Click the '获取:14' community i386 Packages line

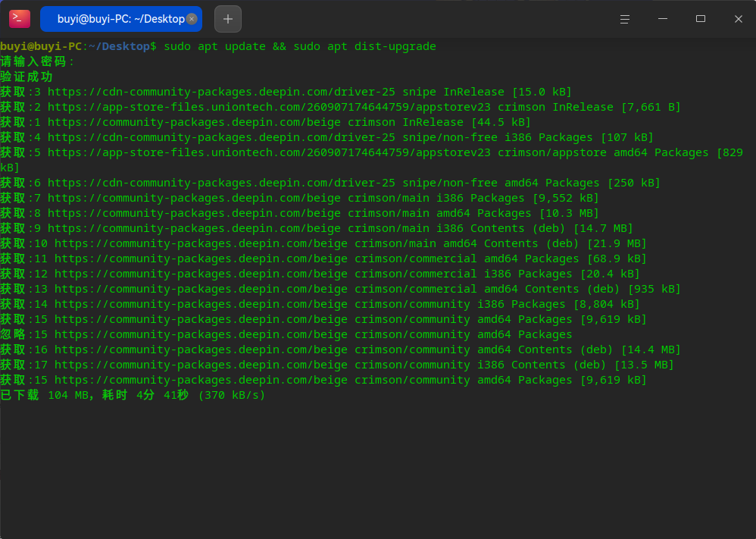point(320,304)
